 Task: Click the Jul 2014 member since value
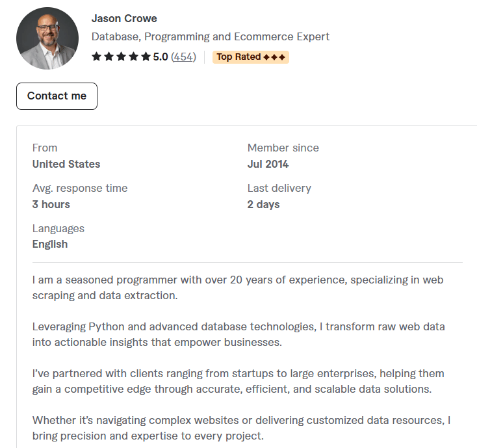pos(268,164)
